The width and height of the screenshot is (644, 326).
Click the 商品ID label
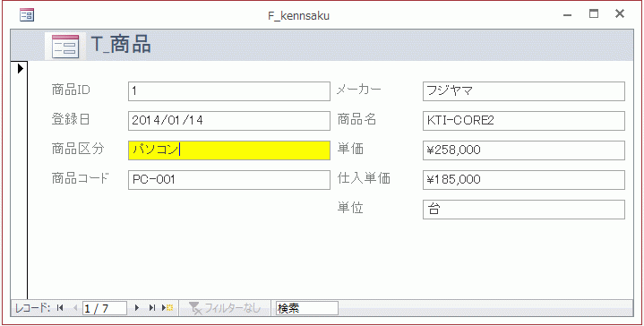(x=71, y=90)
